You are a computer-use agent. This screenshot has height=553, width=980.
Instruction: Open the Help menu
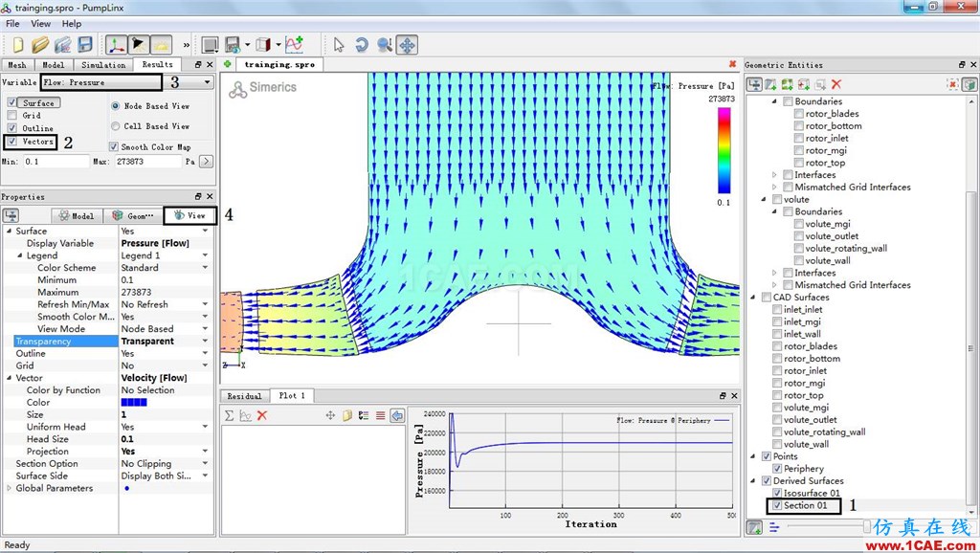[x=71, y=24]
